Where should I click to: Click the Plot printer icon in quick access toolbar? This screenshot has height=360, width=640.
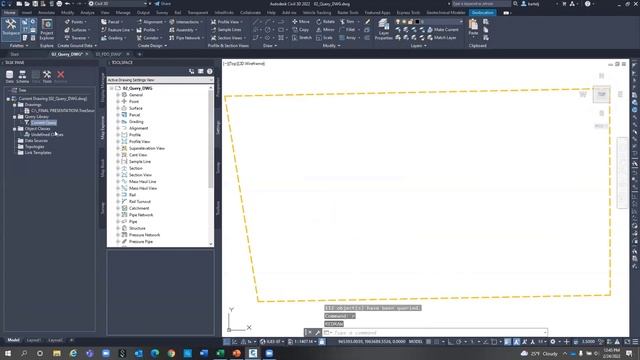[x=59, y=4]
